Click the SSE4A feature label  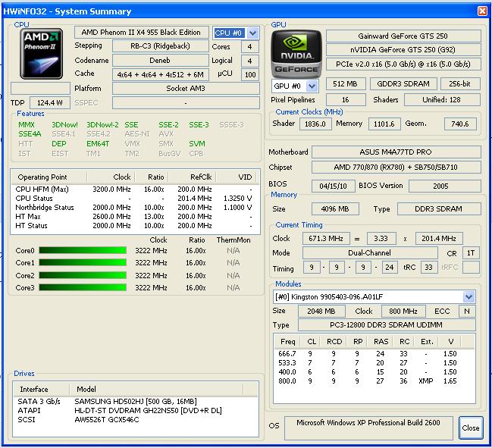point(30,134)
